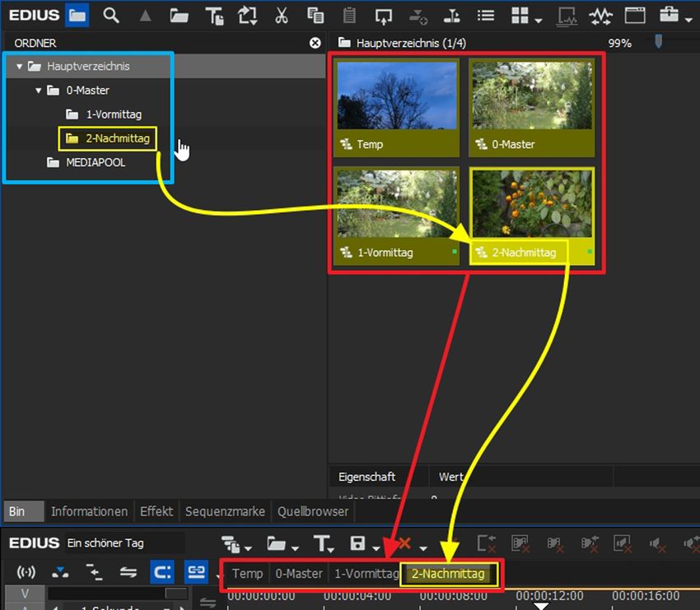Image resolution: width=700 pixels, height=610 pixels.
Task: Collapse the 0-Master folder tree node
Action: pos(39,91)
